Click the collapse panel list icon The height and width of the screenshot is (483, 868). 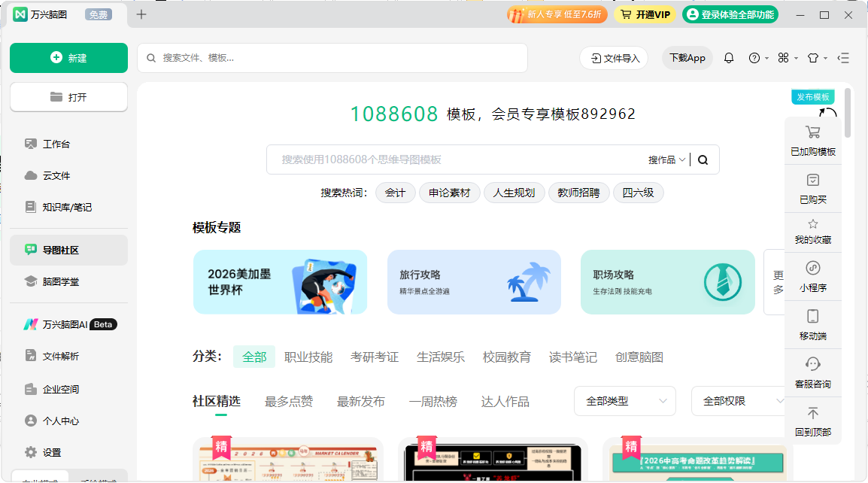tap(844, 58)
